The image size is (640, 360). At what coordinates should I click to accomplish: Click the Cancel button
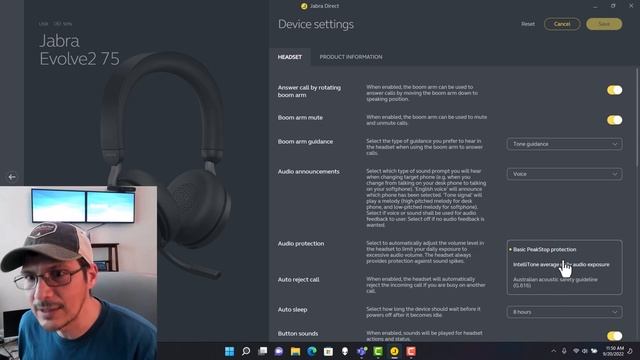(x=562, y=24)
